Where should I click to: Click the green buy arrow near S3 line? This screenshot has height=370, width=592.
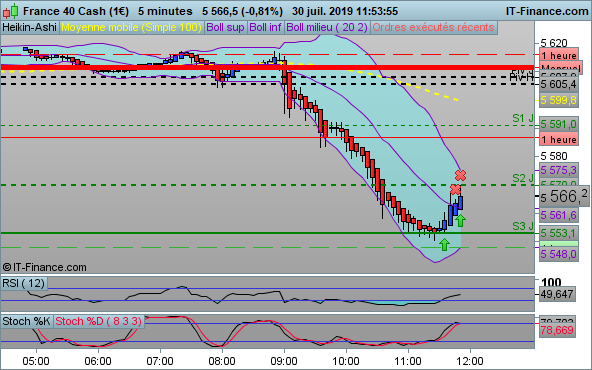tap(444, 245)
